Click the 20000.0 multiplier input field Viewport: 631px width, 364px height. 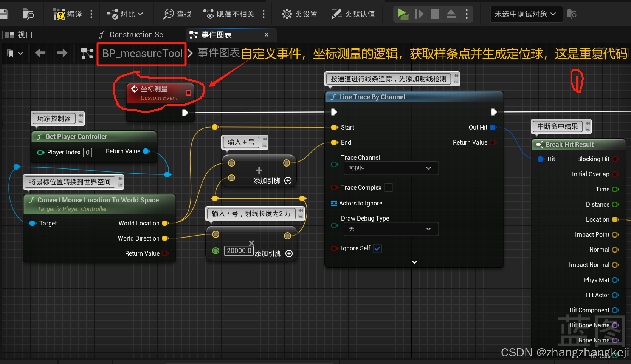tap(239, 251)
